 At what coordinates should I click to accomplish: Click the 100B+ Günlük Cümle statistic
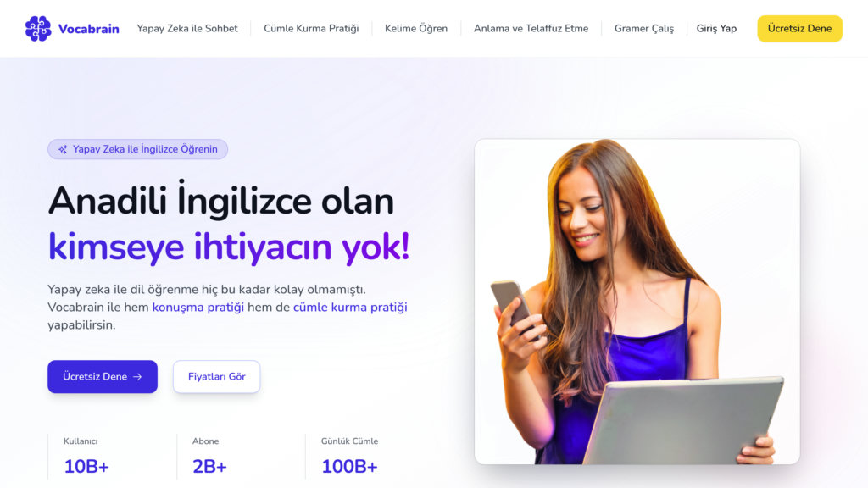349,456
